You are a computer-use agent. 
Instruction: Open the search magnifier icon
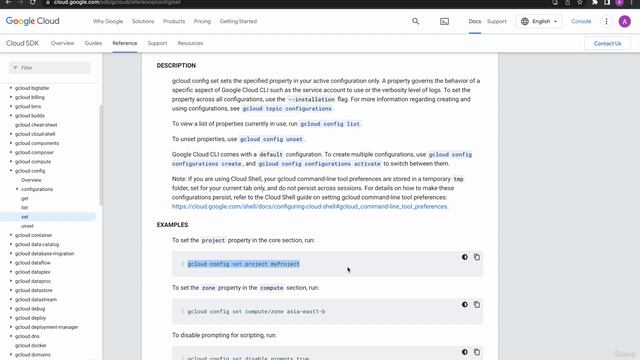click(416, 21)
